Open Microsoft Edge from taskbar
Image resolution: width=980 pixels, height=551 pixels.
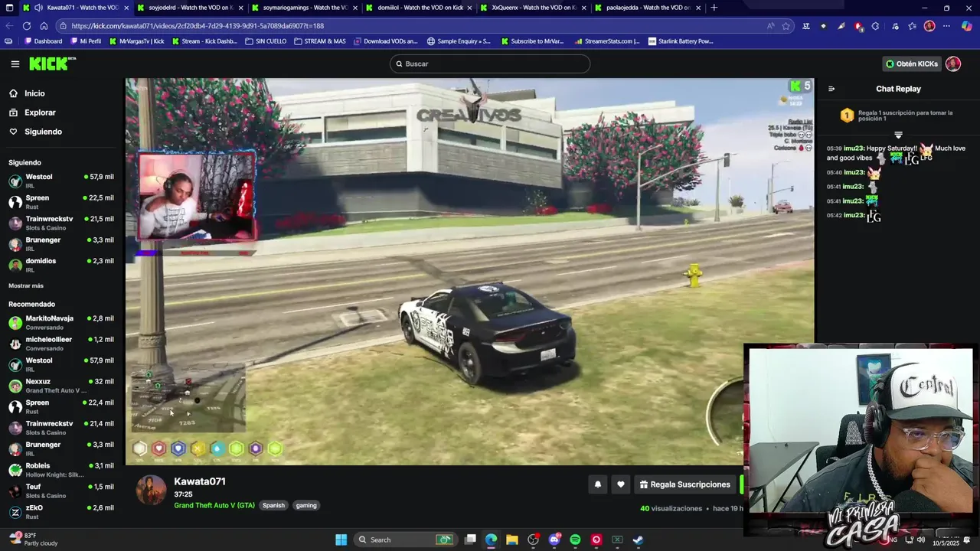pyautogui.click(x=491, y=540)
